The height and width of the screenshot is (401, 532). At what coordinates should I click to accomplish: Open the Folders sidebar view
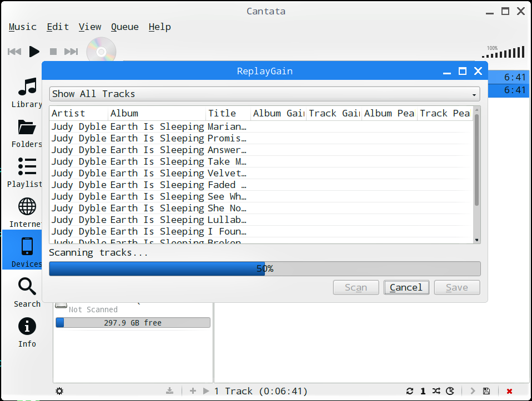pyautogui.click(x=27, y=133)
